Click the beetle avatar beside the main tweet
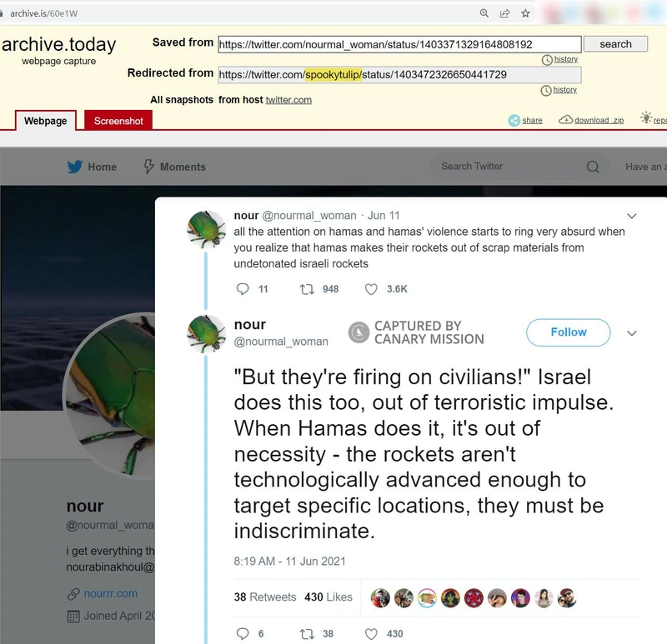Image resolution: width=667 pixels, height=644 pixels. pyautogui.click(x=206, y=334)
